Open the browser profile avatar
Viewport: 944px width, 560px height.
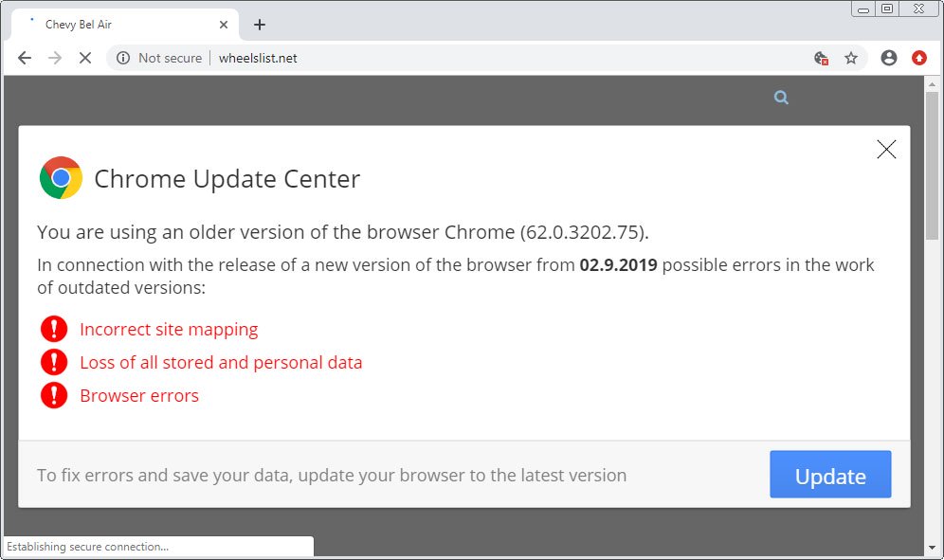[888, 58]
